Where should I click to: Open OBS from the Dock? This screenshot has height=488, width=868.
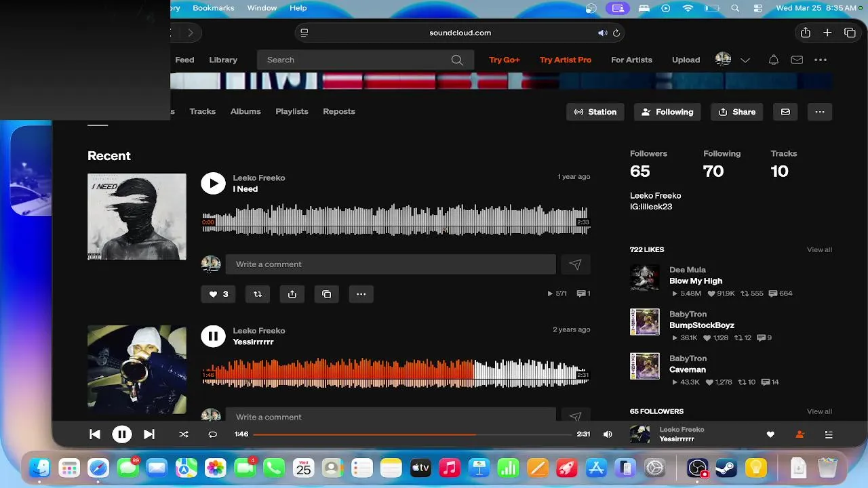tap(697, 468)
